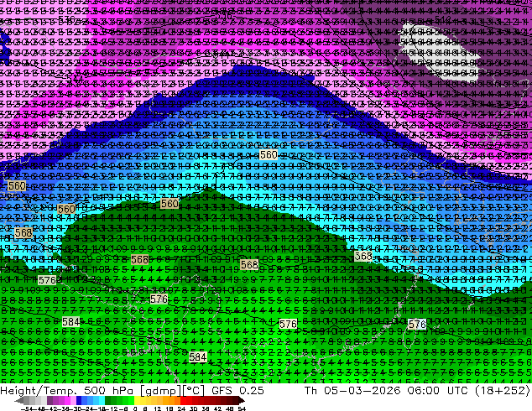The height and width of the screenshot is (411, 532).
Task: Click the '512' contour label
Action: coord(443,19)
